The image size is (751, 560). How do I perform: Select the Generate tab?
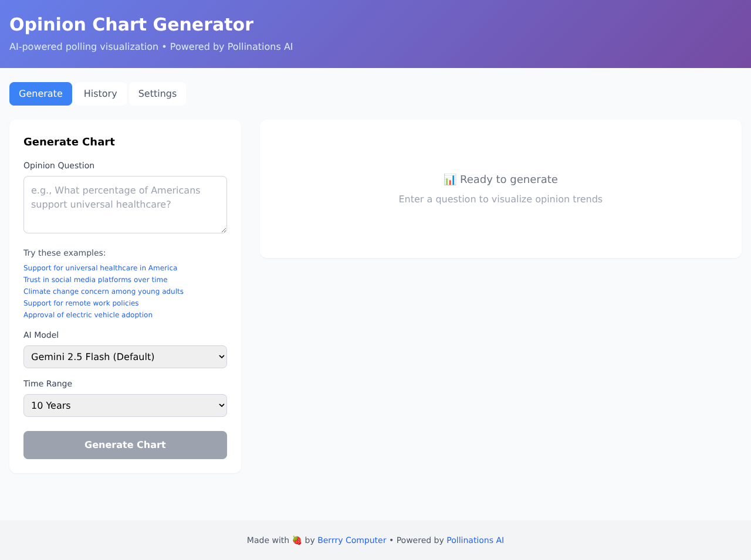coord(40,94)
